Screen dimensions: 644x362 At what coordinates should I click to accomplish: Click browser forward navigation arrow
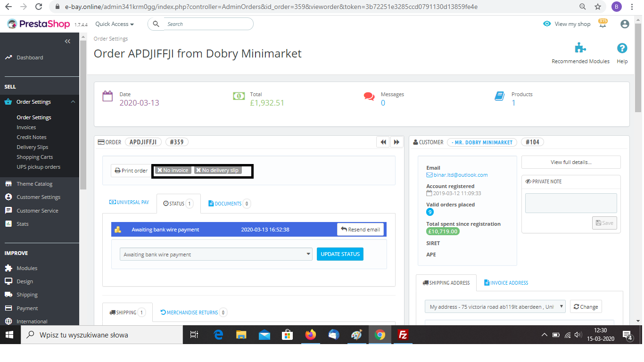[24, 7]
